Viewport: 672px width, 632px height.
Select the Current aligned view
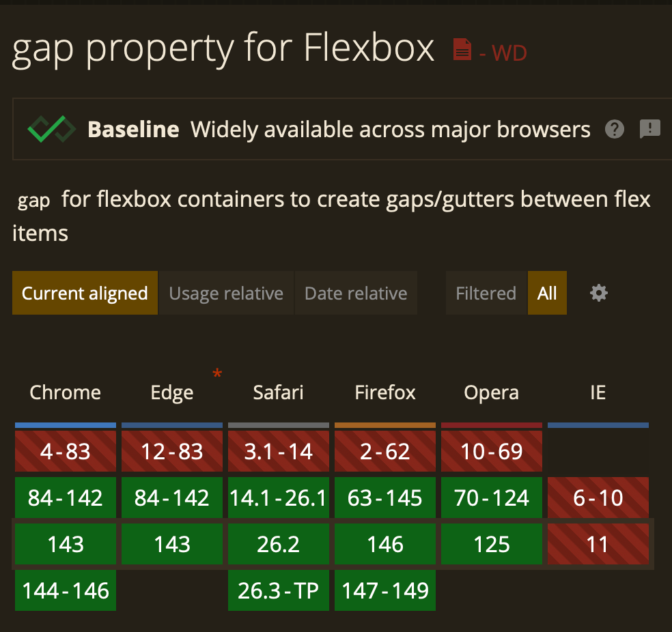85,293
